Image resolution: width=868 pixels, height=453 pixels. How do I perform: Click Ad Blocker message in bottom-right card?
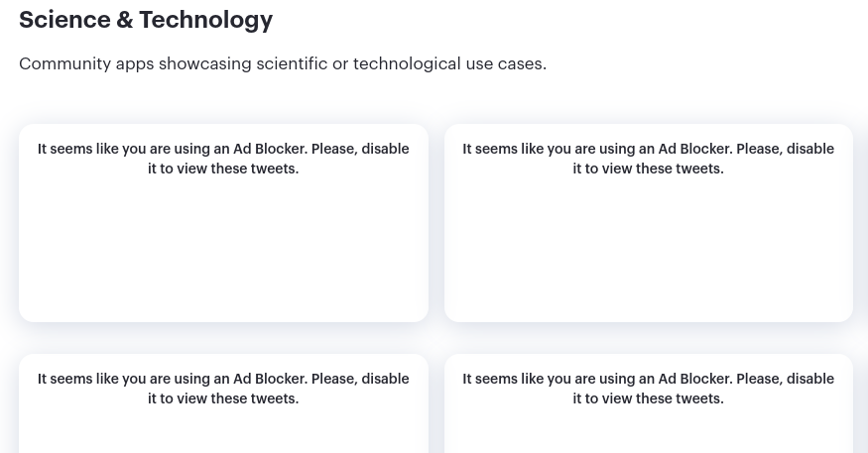tap(648, 389)
